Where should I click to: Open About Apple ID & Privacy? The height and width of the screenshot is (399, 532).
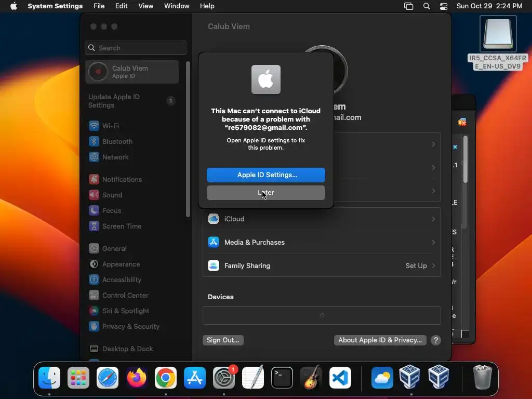[x=380, y=340]
